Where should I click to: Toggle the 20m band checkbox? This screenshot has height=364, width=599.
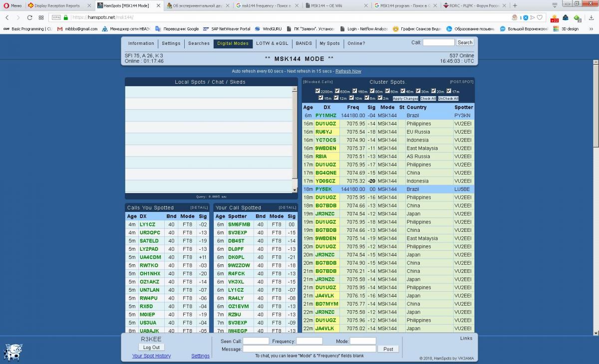pyautogui.click(x=433, y=91)
